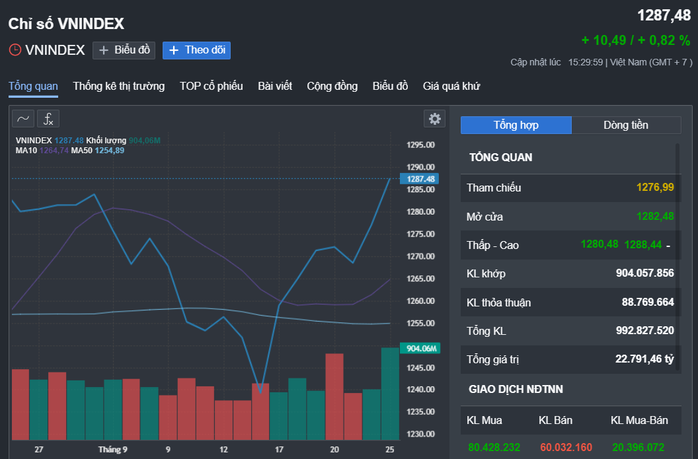Open Biểu đồ tab in navigation
Image resolution: width=698 pixels, height=459 pixels.
[x=390, y=86]
